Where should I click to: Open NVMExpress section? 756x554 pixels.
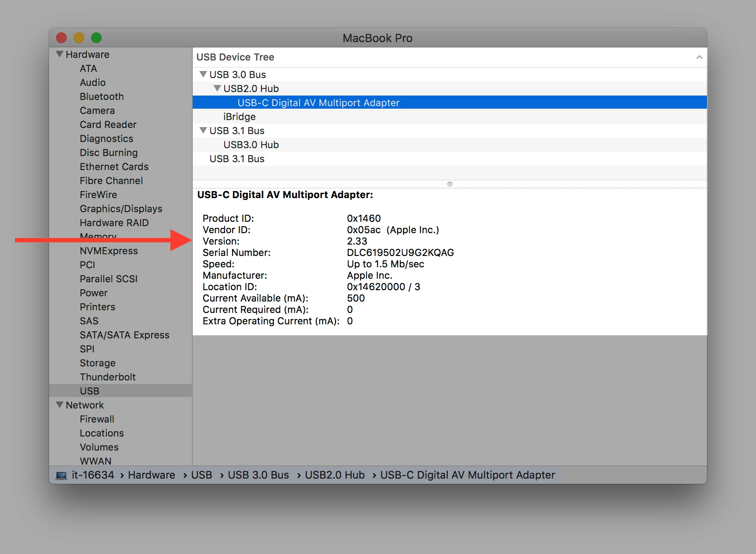tap(109, 251)
